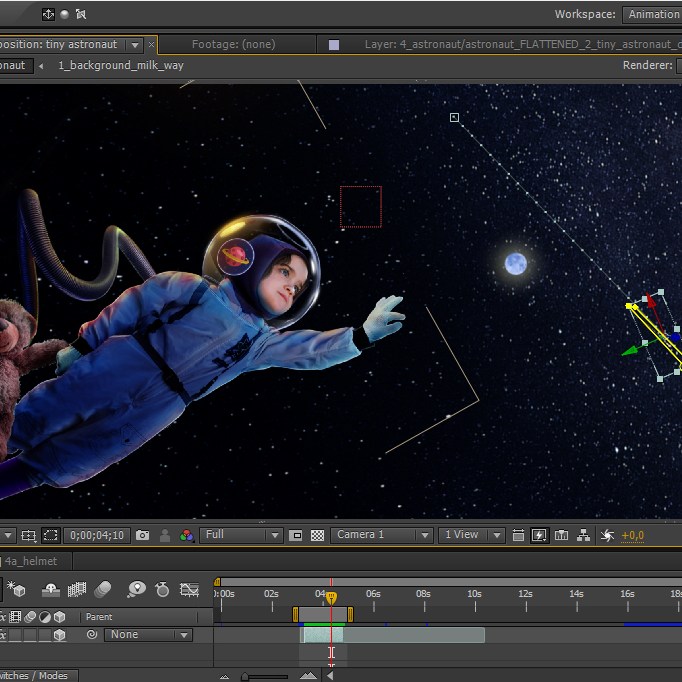
Task: Open the Parent None dropdown
Action: click(150, 635)
